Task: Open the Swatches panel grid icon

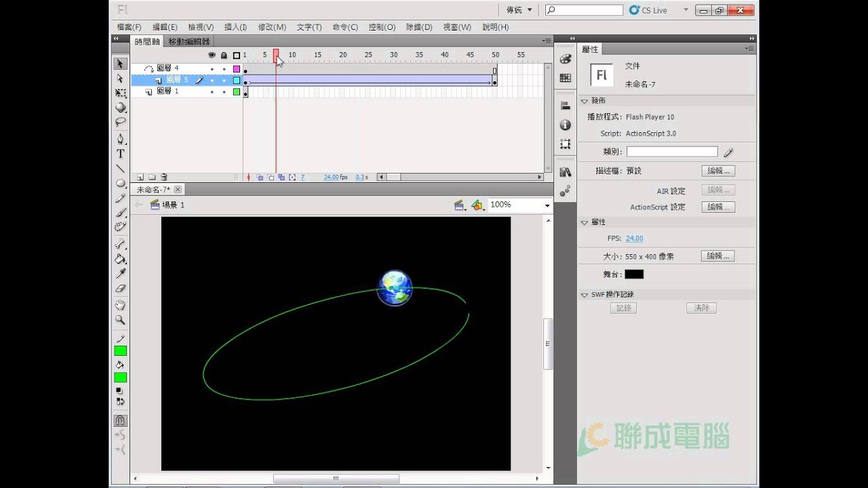Action: tap(565, 78)
